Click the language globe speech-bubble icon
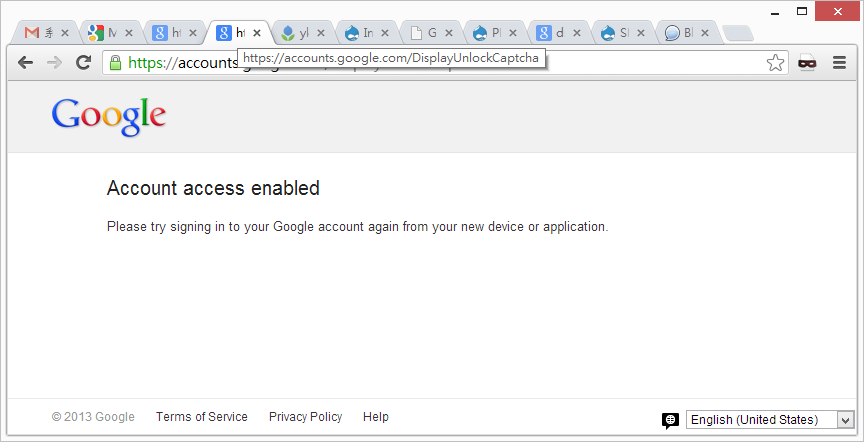 [670, 420]
